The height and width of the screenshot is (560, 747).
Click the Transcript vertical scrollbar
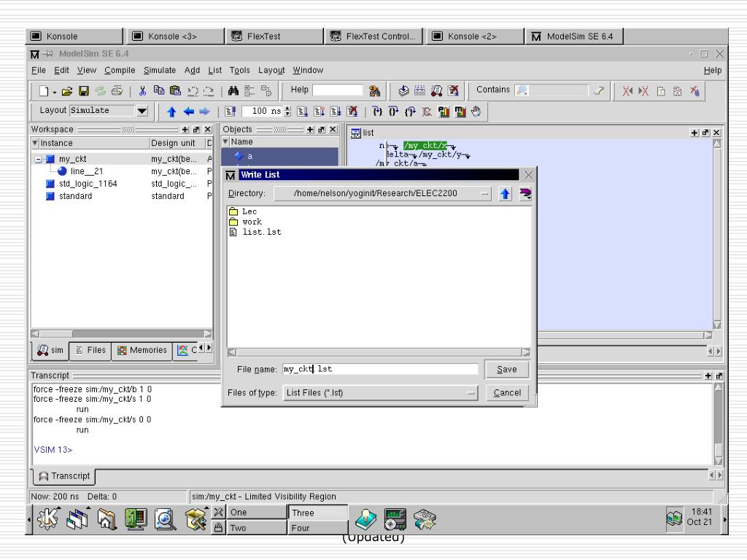(x=719, y=424)
